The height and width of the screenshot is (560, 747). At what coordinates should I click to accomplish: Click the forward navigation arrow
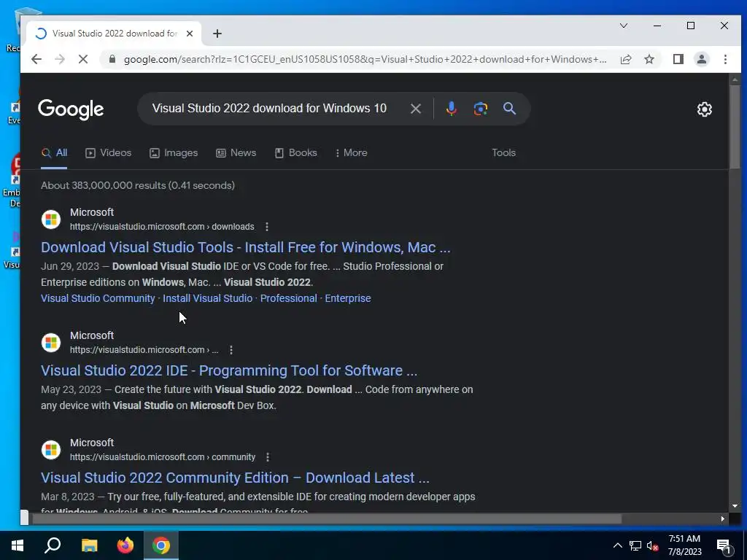pos(60,59)
